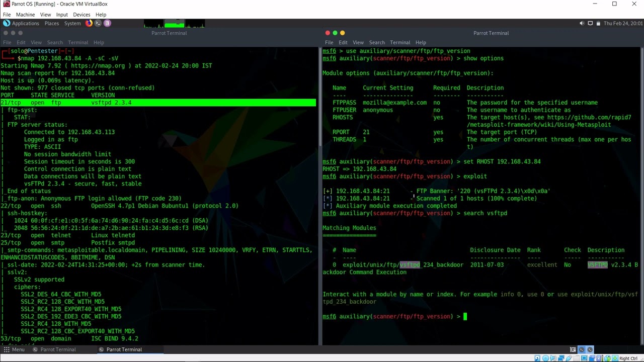The image size is (644, 362).
Task: Open the Applications menu in Parrot panel
Action: coord(25,23)
